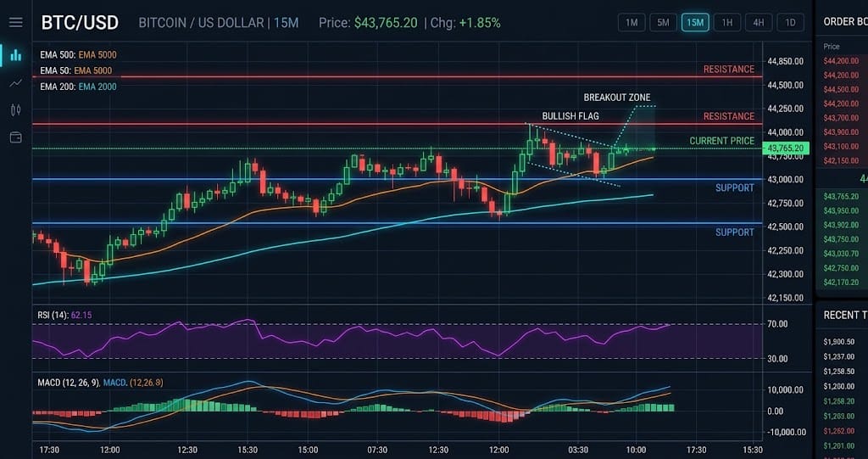Select the $43,750.00 bid in order book
The image size is (868, 459).
pos(842,239)
